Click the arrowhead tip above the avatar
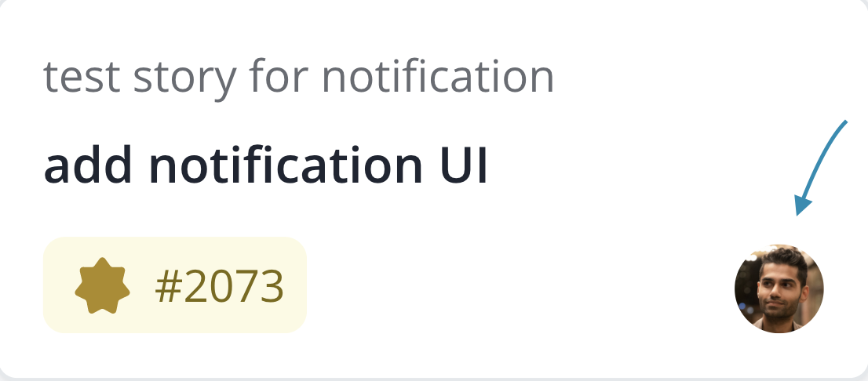This screenshot has height=381, width=868. click(800, 210)
